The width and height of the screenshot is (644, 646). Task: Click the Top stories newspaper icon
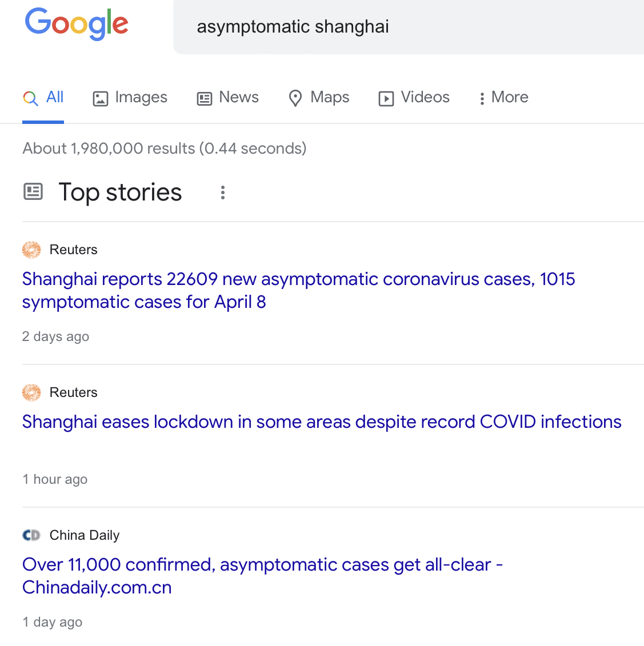(x=33, y=191)
